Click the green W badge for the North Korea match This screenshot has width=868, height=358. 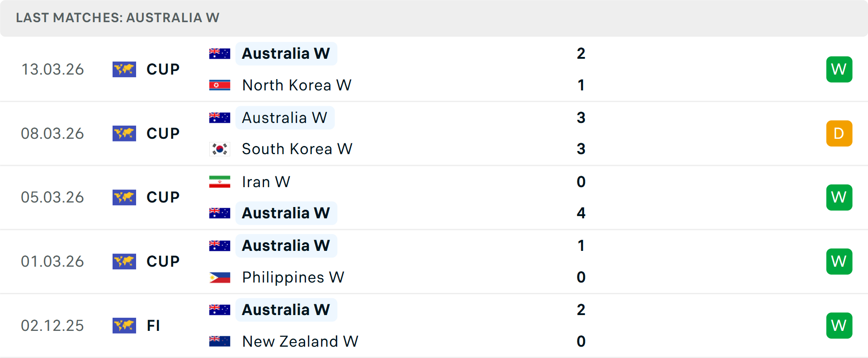(839, 69)
